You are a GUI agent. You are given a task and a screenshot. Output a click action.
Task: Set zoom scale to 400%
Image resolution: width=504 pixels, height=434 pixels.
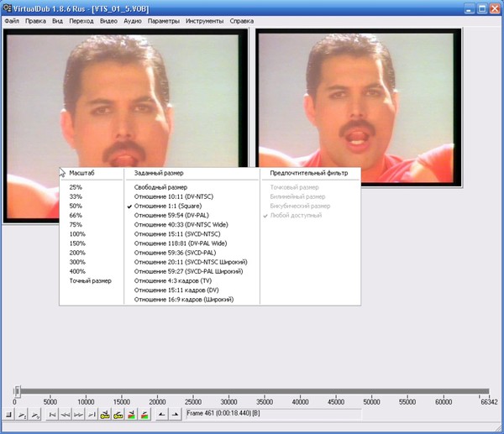77,271
